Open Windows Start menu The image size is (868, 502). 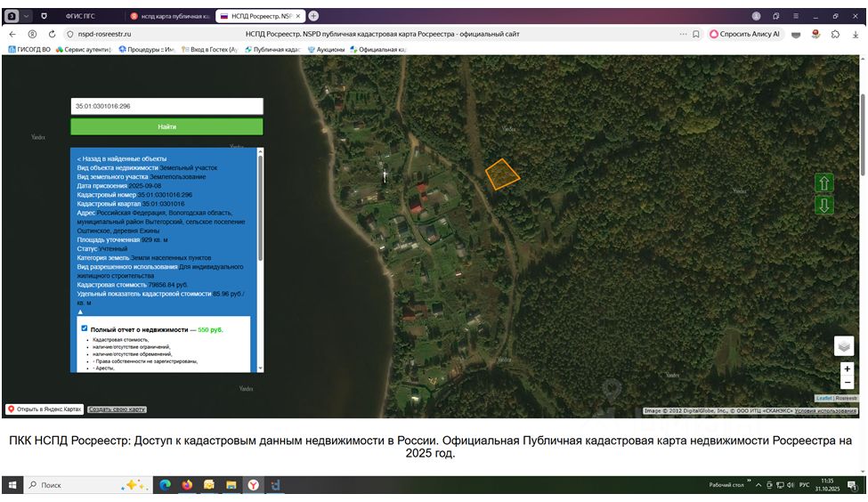coord(12,485)
